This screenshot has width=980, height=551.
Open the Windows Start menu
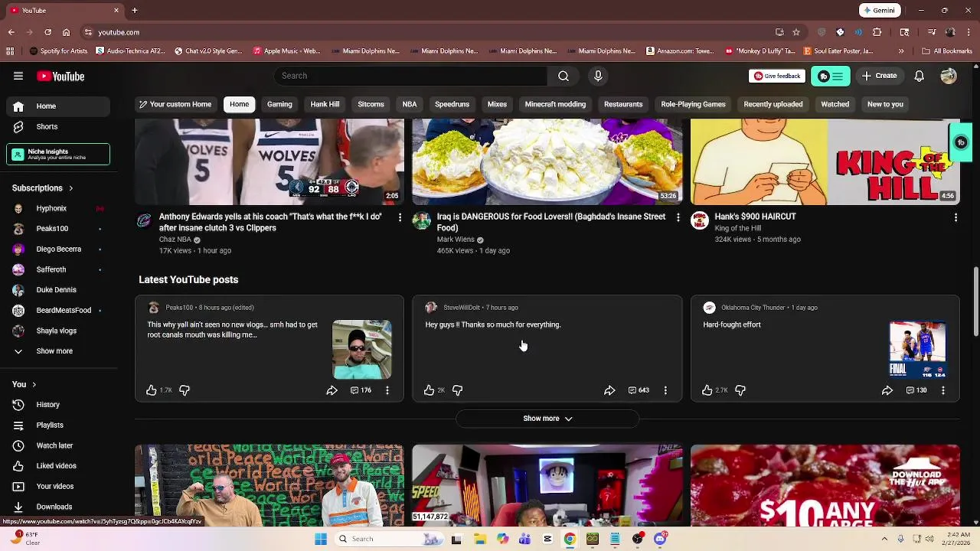[x=321, y=539]
